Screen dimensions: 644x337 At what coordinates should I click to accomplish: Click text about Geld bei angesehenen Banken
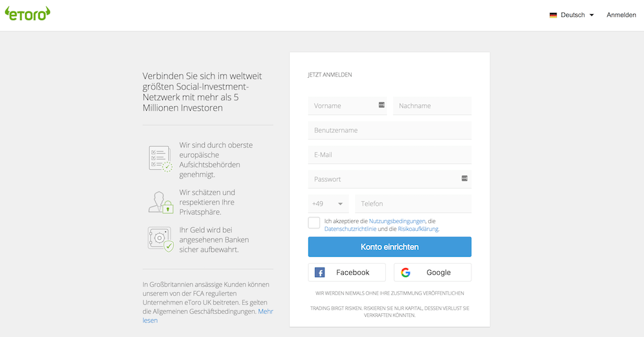(214, 239)
